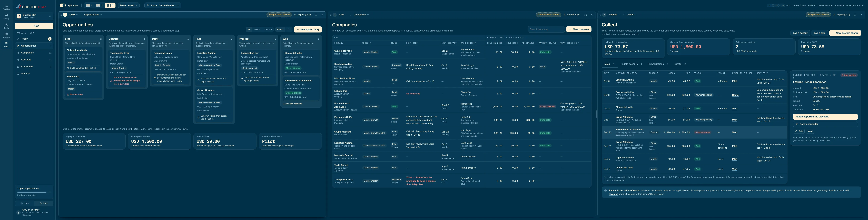Open the Space: Sell and collect dropdown

163,5
